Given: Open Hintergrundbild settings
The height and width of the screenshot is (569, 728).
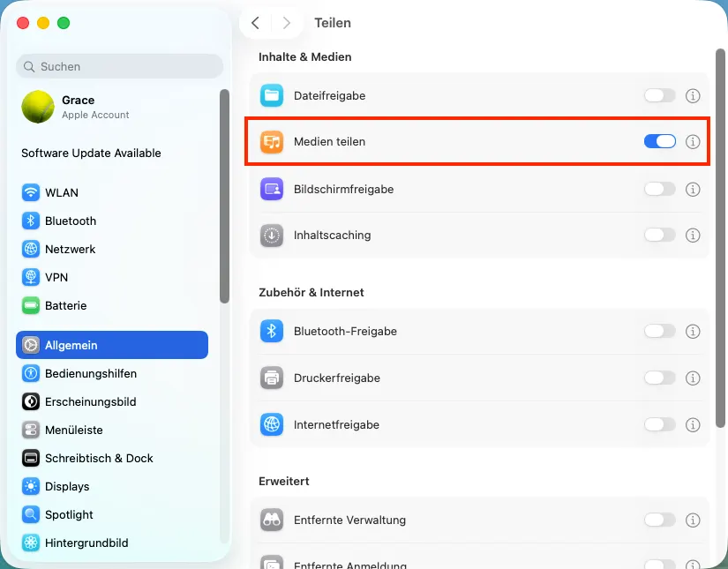Looking at the screenshot, I should (x=111, y=543).
